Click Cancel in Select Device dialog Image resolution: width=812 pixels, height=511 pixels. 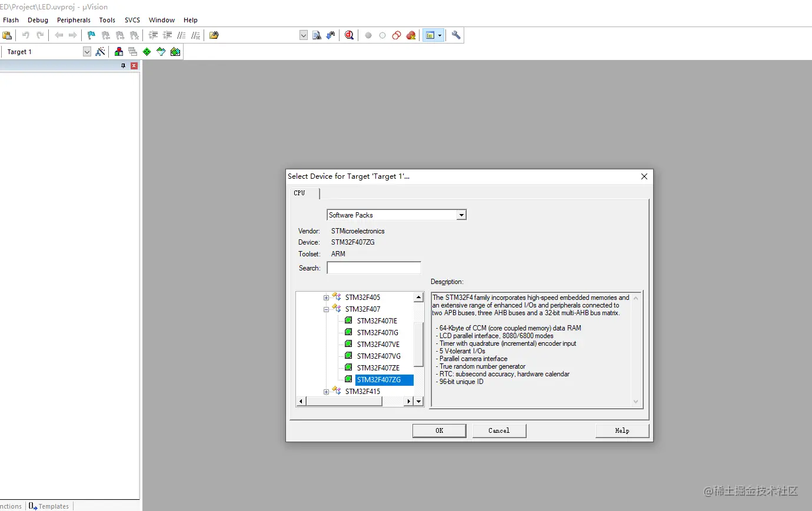click(x=499, y=430)
